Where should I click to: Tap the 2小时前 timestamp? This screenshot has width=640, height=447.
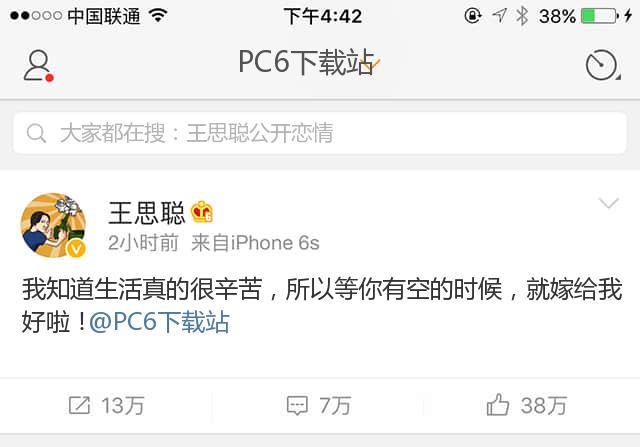[143, 243]
